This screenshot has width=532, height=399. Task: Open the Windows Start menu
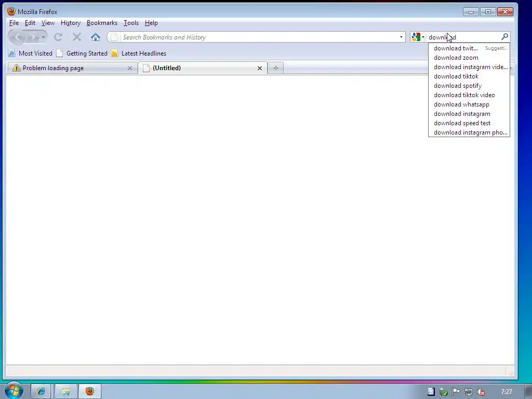(14, 391)
